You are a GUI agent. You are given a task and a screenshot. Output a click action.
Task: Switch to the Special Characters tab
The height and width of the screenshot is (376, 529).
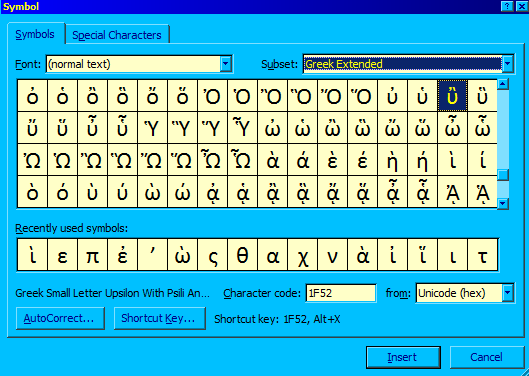pyautogui.click(x=117, y=35)
